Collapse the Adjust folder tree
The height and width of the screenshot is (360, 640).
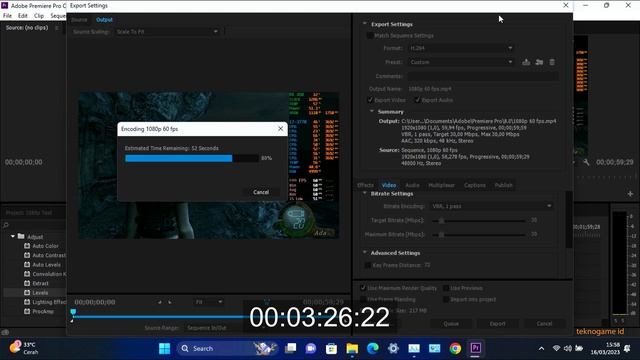13,236
